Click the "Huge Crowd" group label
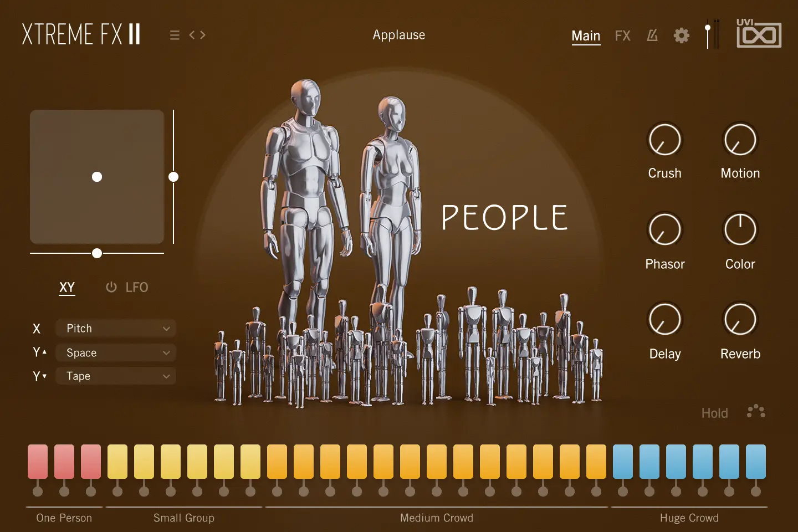This screenshot has width=798, height=532. pyautogui.click(x=689, y=518)
